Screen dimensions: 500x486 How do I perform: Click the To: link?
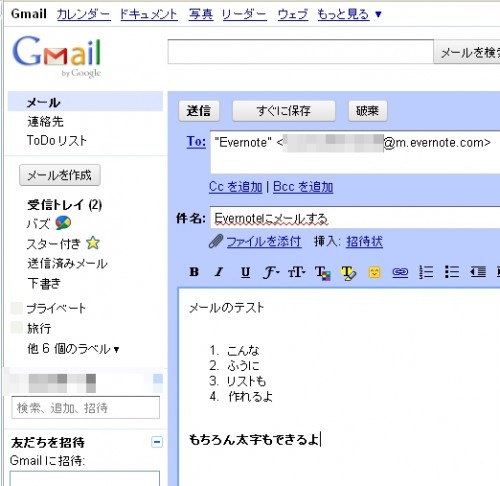point(196,141)
